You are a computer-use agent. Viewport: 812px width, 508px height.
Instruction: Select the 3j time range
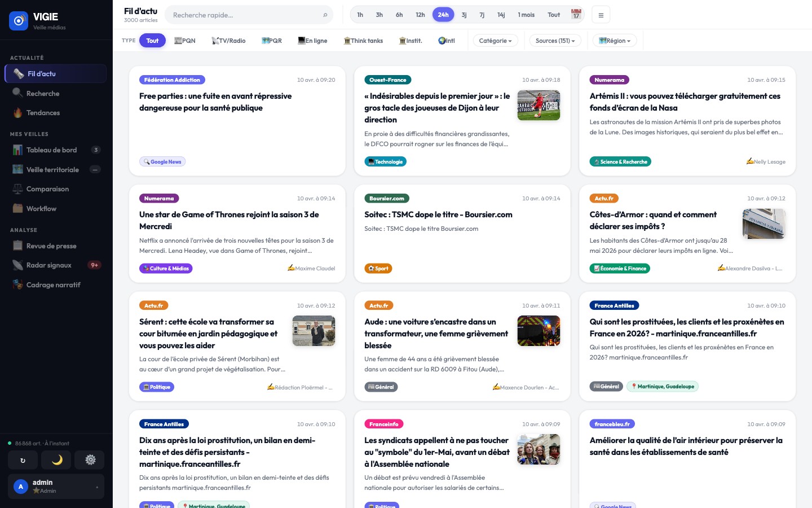464,15
